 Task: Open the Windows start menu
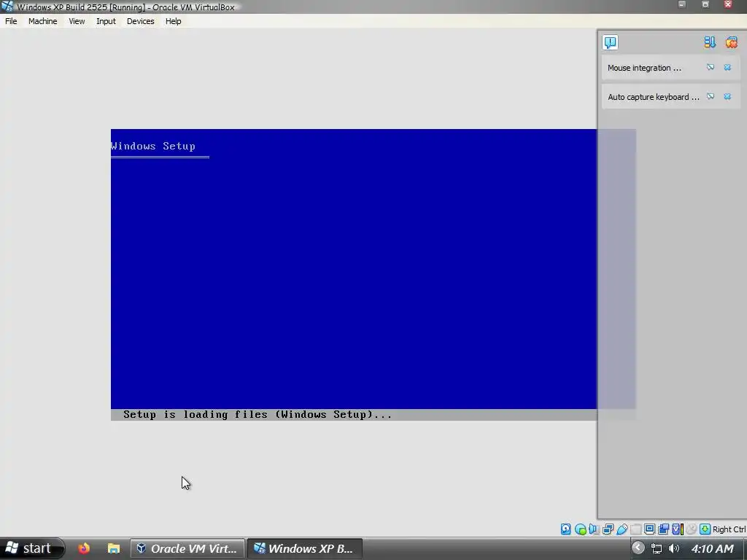[31, 548]
